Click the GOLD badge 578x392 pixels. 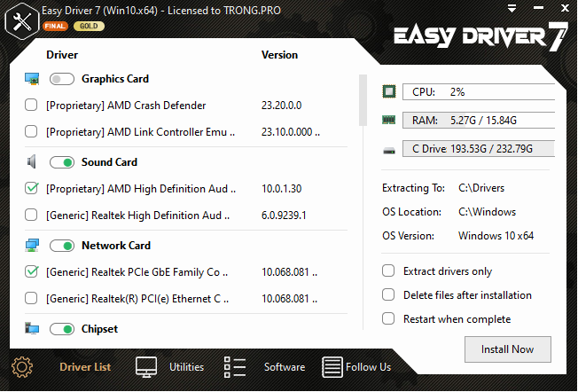(x=89, y=27)
